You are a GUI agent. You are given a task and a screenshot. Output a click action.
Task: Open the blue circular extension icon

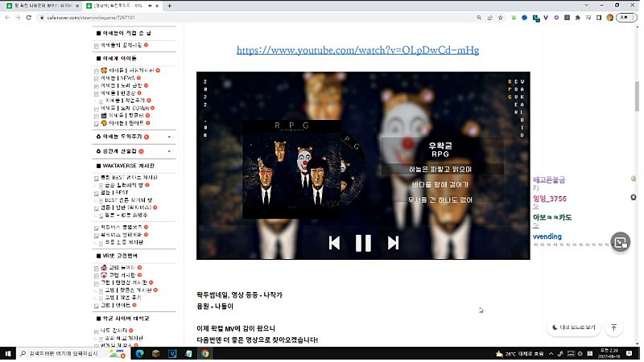coord(525,18)
